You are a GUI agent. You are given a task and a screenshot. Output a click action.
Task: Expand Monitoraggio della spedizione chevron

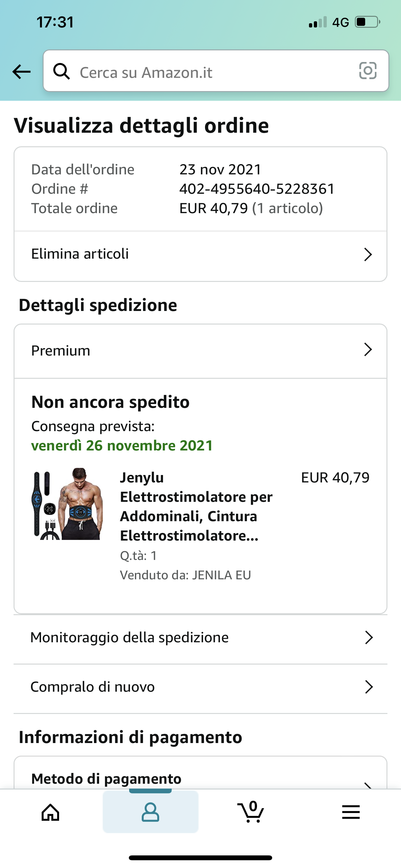[369, 637]
